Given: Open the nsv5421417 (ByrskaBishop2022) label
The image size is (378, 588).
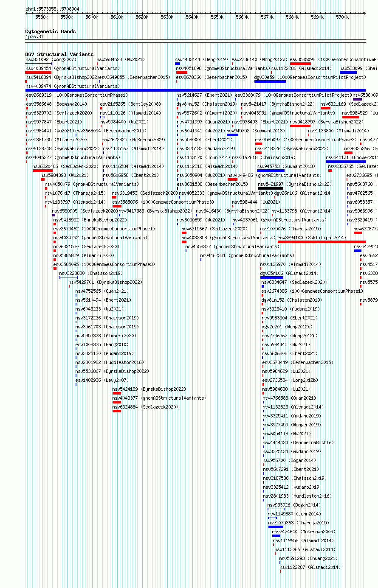Looking at the screenshot, I should point(278,104).
